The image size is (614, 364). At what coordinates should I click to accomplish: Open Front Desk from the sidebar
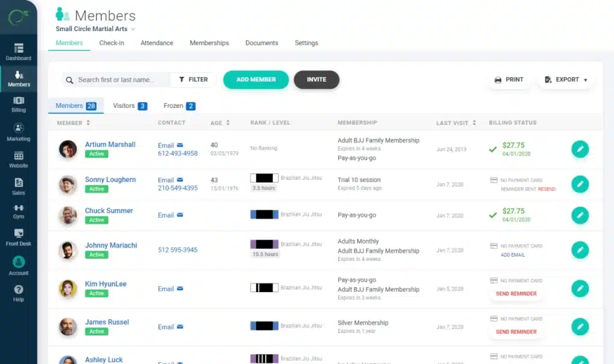click(x=19, y=237)
